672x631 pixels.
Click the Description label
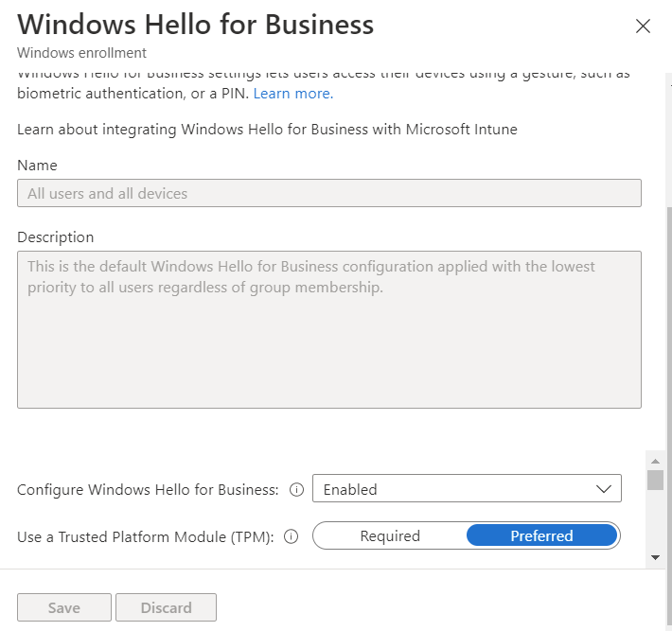point(55,237)
